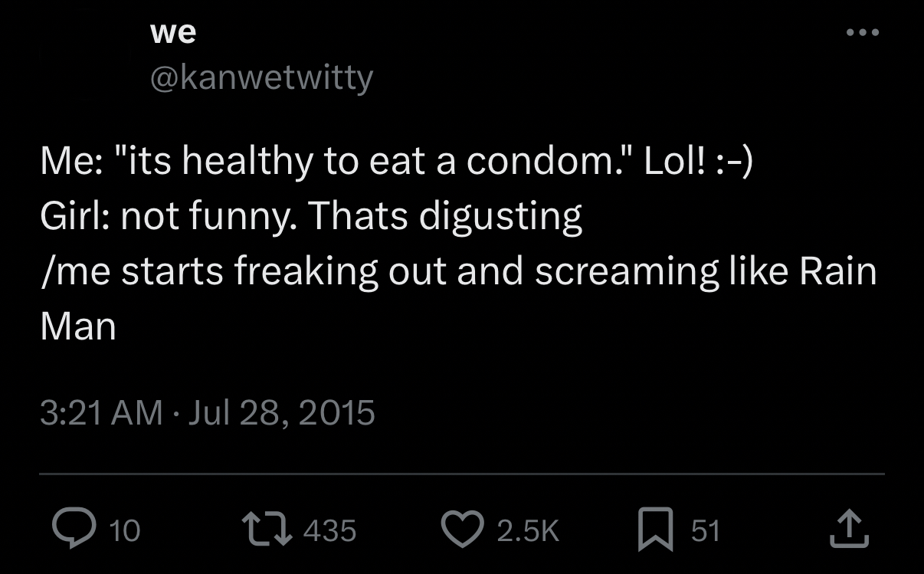Click the word "Rain" in the tweet

(x=838, y=271)
